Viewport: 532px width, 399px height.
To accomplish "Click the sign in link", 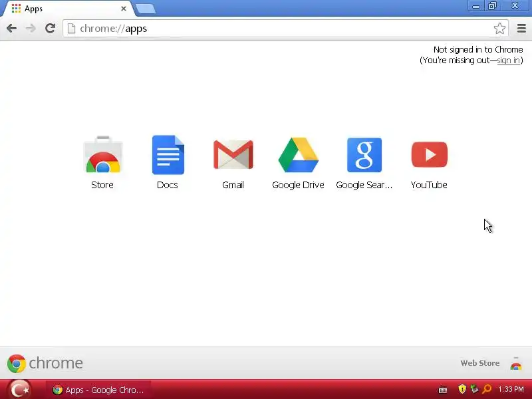I will [x=508, y=61].
